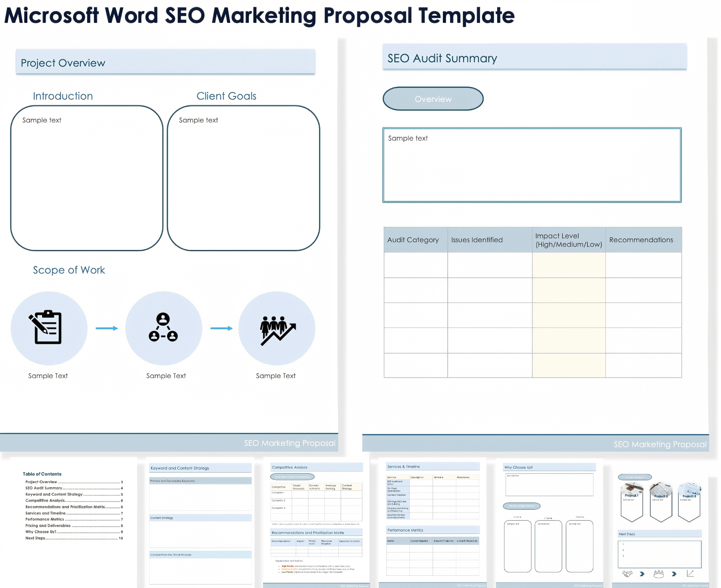This screenshot has width=721, height=588.
Task: Click the Previous Client Results pill
Action: (522, 506)
